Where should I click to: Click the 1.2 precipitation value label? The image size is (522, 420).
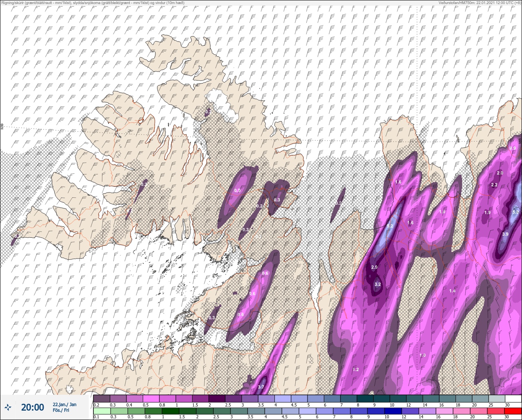click(x=356, y=369)
